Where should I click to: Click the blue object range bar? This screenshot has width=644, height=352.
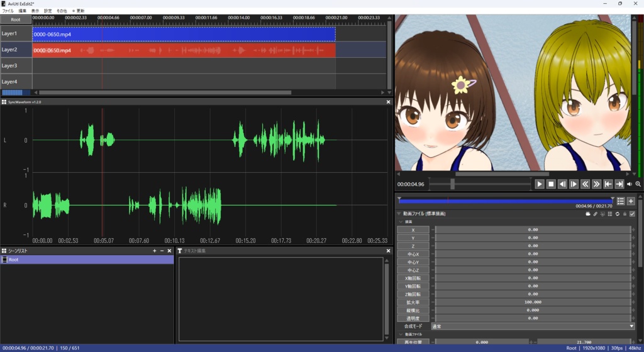click(506, 201)
